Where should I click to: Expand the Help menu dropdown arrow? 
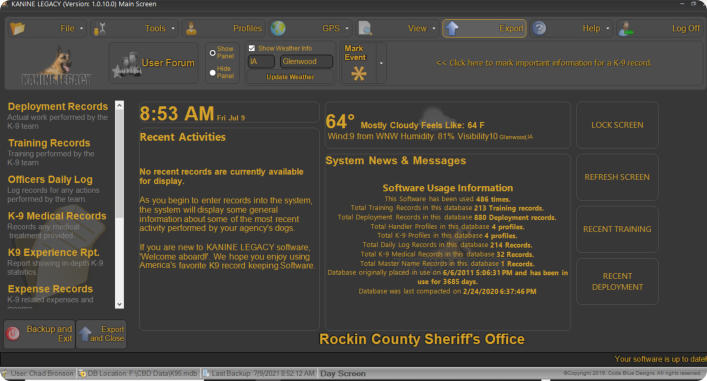click(608, 28)
